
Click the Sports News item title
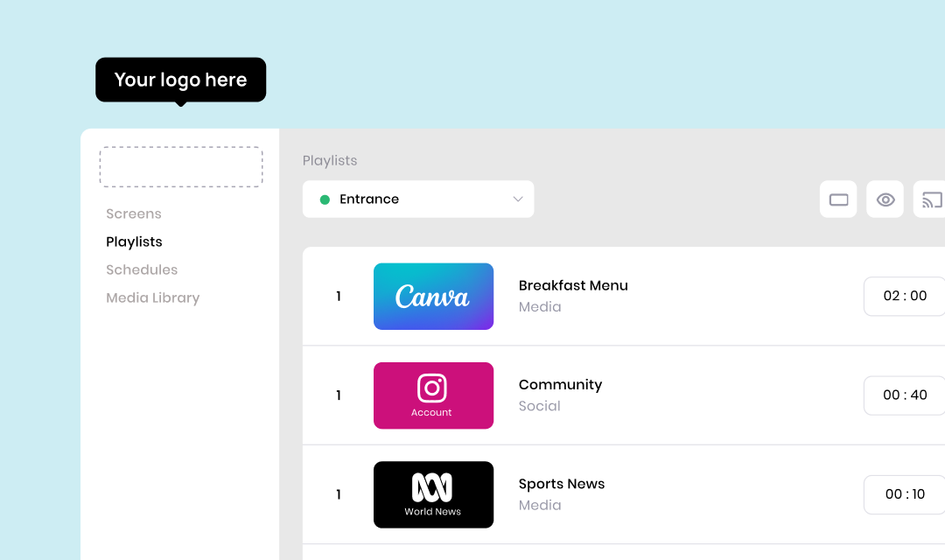pos(562,484)
